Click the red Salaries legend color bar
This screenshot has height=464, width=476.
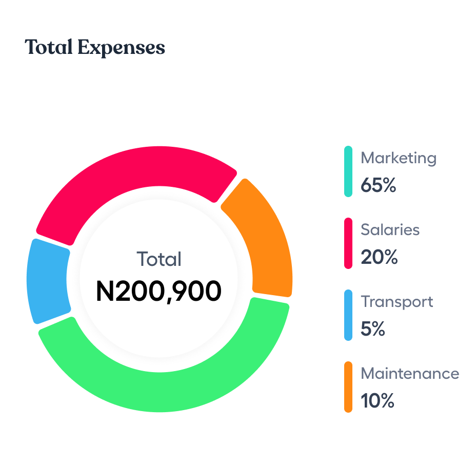(348, 243)
